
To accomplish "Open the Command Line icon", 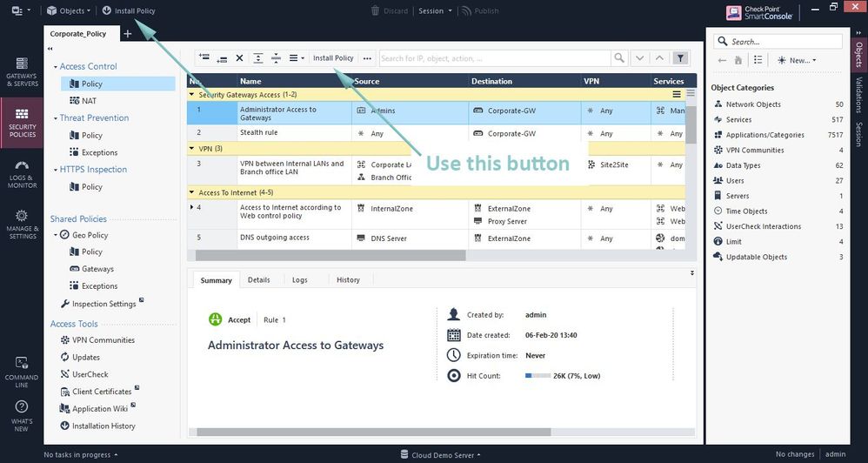I will point(22,369).
